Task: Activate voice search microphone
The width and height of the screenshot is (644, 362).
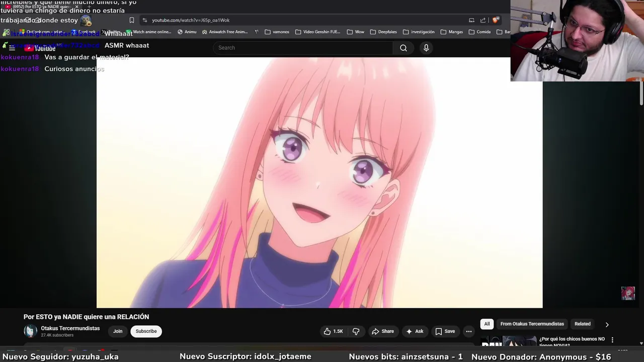Action: (x=426, y=48)
